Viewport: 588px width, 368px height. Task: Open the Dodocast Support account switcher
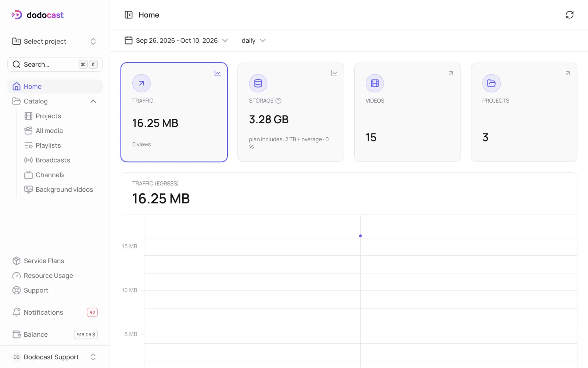[x=55, y=357]
